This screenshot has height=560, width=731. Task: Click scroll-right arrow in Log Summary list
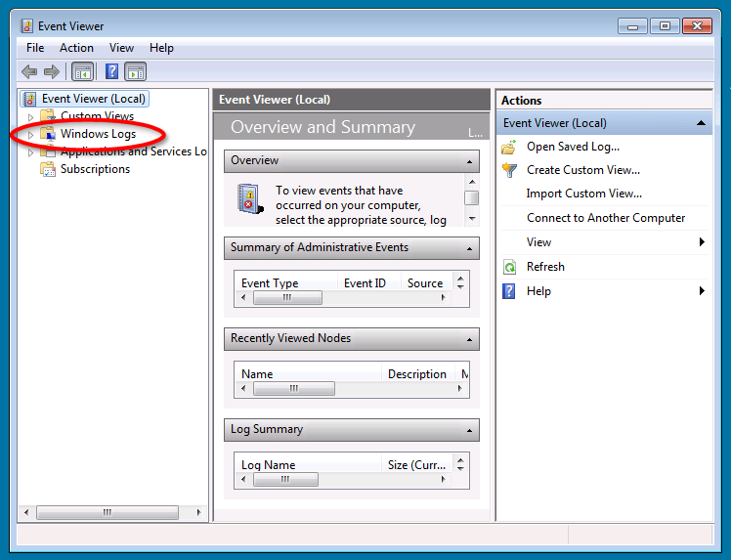click(x=444, y=479)
